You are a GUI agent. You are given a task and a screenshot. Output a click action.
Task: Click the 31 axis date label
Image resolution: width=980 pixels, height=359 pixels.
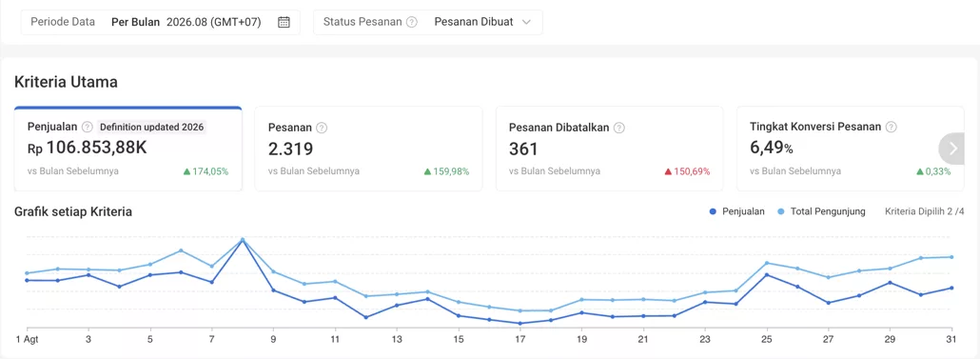click(951, 339)
